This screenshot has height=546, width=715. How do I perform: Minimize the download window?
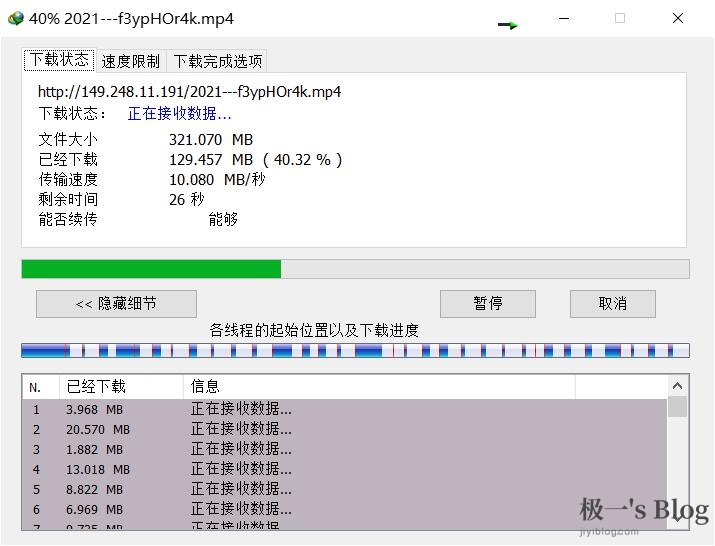click(x=564, y=18)
